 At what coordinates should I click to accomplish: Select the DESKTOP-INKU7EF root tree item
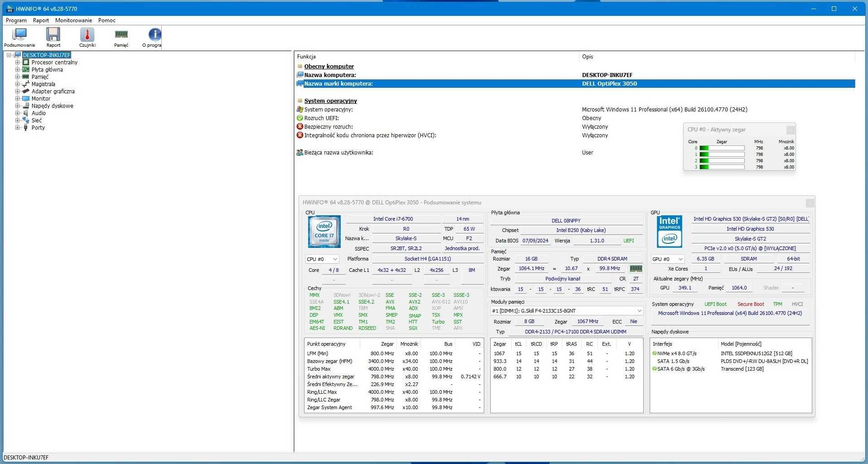click(47, 55)
